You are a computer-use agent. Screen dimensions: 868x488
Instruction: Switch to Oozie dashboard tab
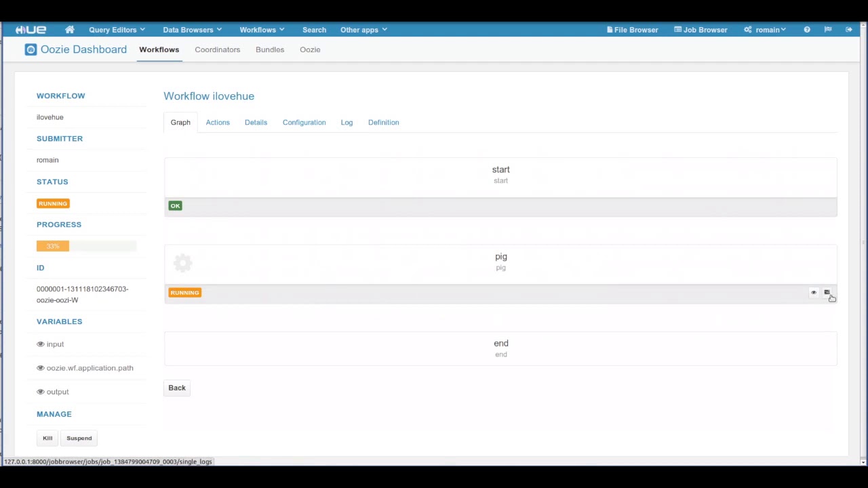tap(310, 49)
